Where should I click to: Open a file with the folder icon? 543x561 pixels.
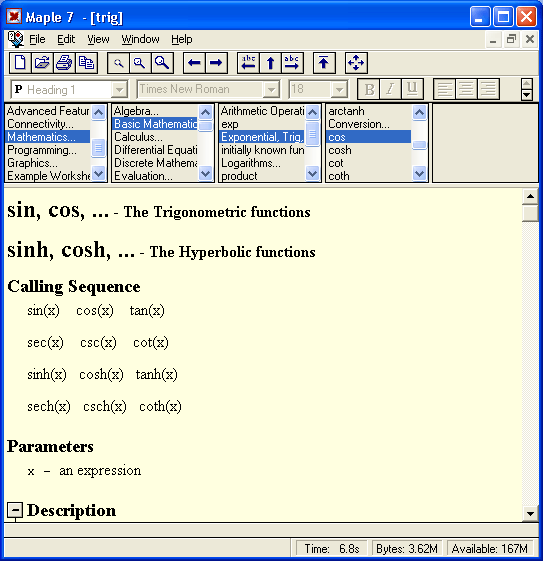pyautogui.click(x=42, y=63)
